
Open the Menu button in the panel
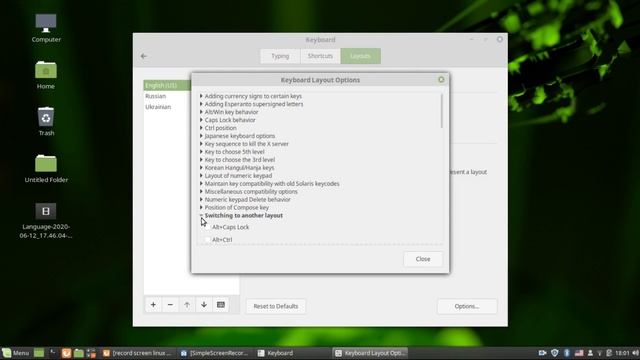pyautogui.click(x=16, y=353)
